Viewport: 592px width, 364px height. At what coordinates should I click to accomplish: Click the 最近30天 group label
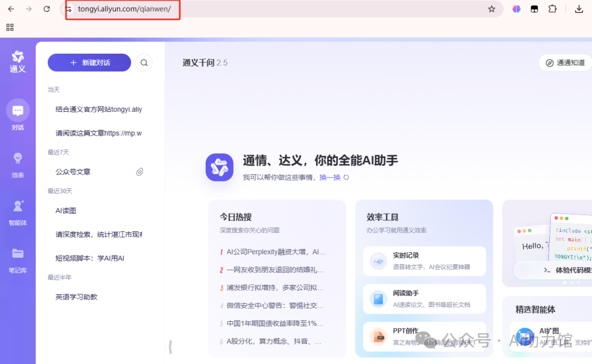click(x=60, y=191)
